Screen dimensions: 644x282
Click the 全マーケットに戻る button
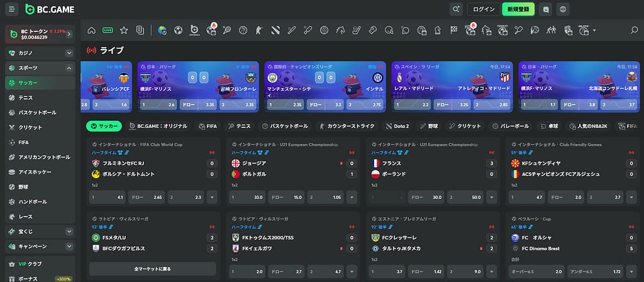(152, 269)
